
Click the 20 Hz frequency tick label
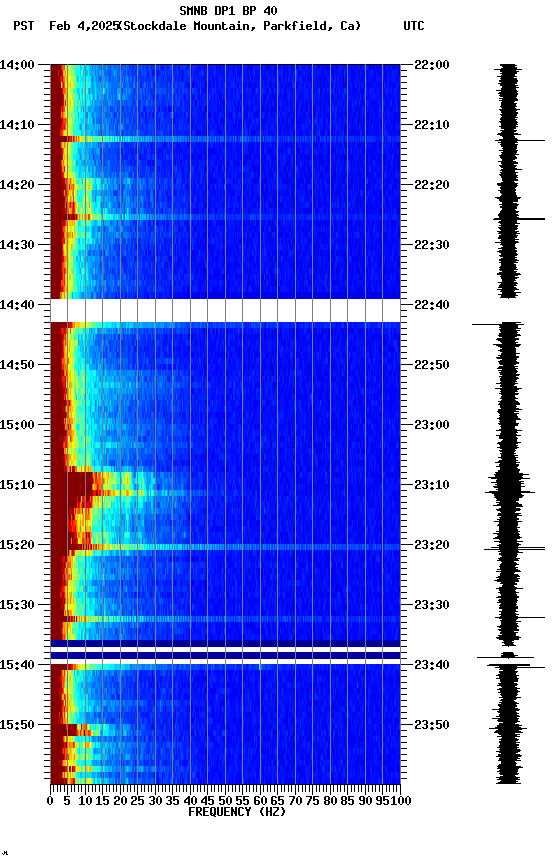tap(120, 801)
